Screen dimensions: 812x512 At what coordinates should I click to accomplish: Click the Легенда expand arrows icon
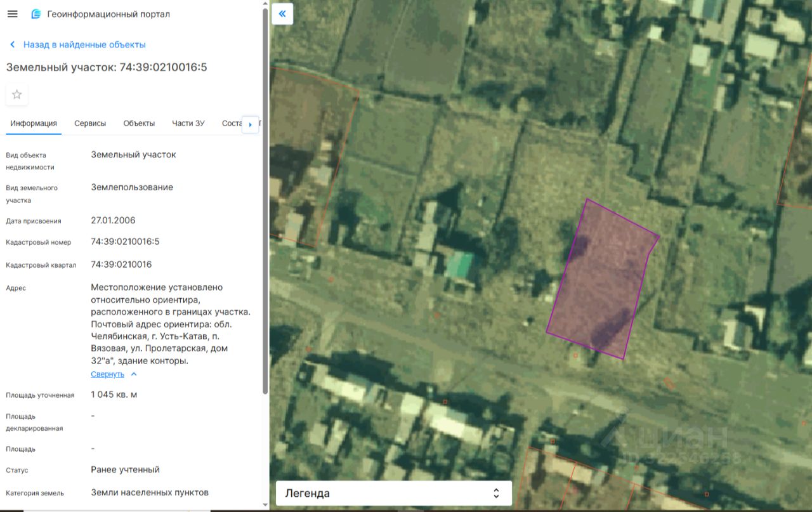[496, 493]
